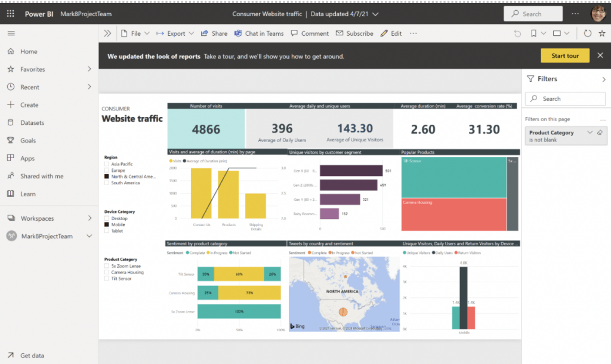Open Goals trophy icon

(11, 140)
